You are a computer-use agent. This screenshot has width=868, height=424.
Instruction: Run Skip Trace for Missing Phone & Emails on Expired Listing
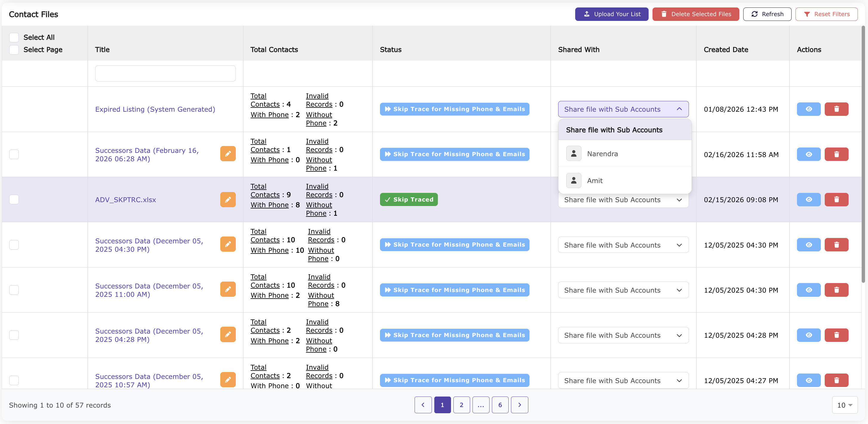[454, 109]
